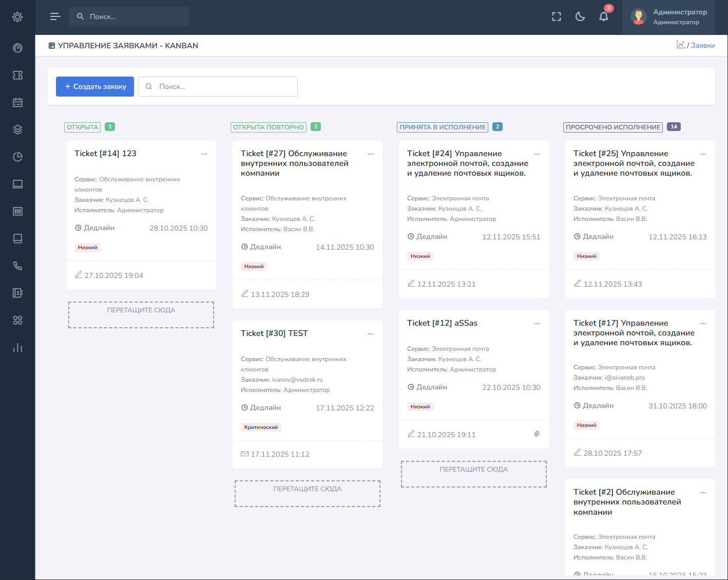This screenshot has width=728, height=580.
Task: Click the Создать заявку button
Action: click(95, 87)
